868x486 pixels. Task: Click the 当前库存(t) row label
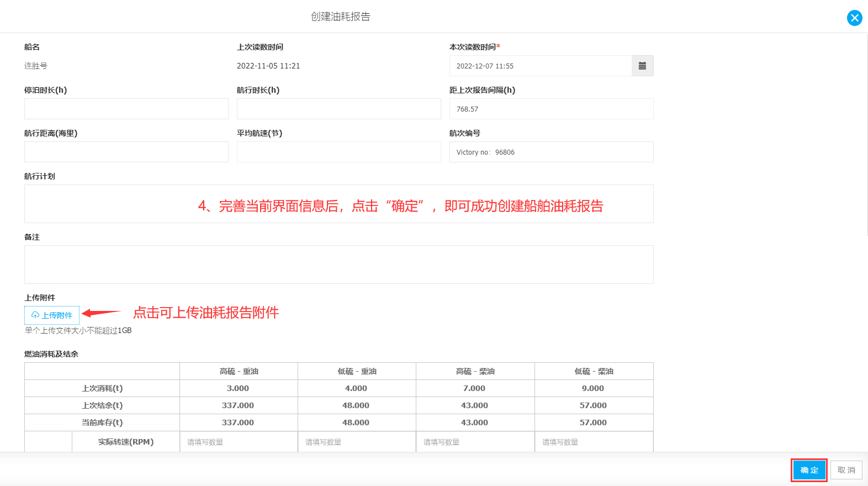coord(102,422)
